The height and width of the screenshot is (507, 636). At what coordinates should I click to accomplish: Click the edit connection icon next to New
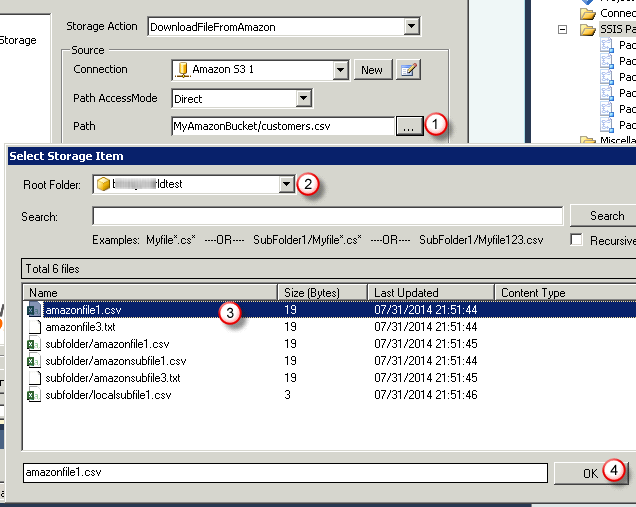[408, 70]
